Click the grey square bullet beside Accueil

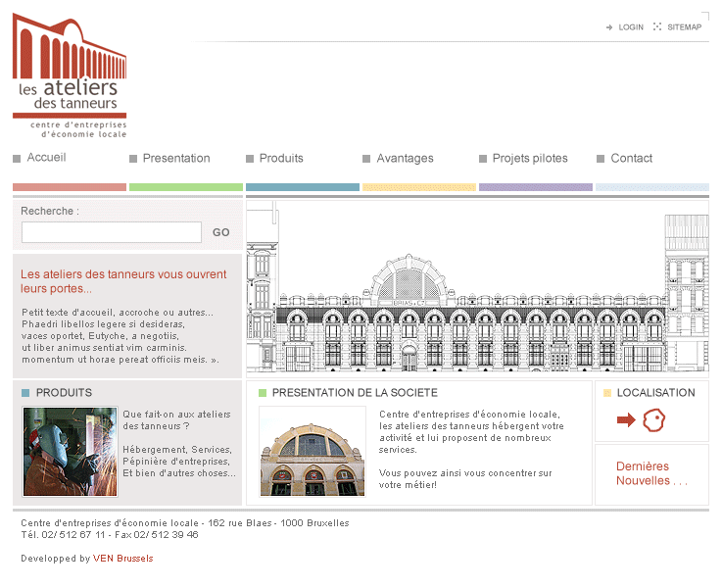tap(17, 159)
